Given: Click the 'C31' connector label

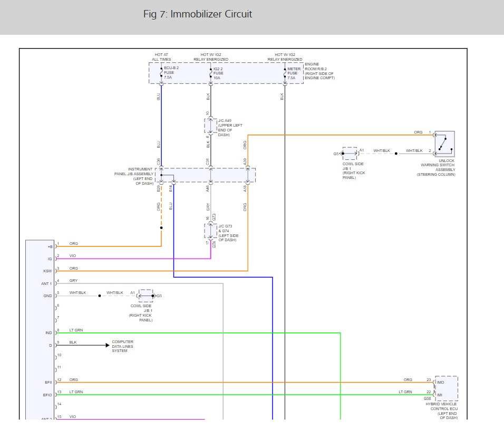Looking at the screenshot, I should [x=208, y=161].
